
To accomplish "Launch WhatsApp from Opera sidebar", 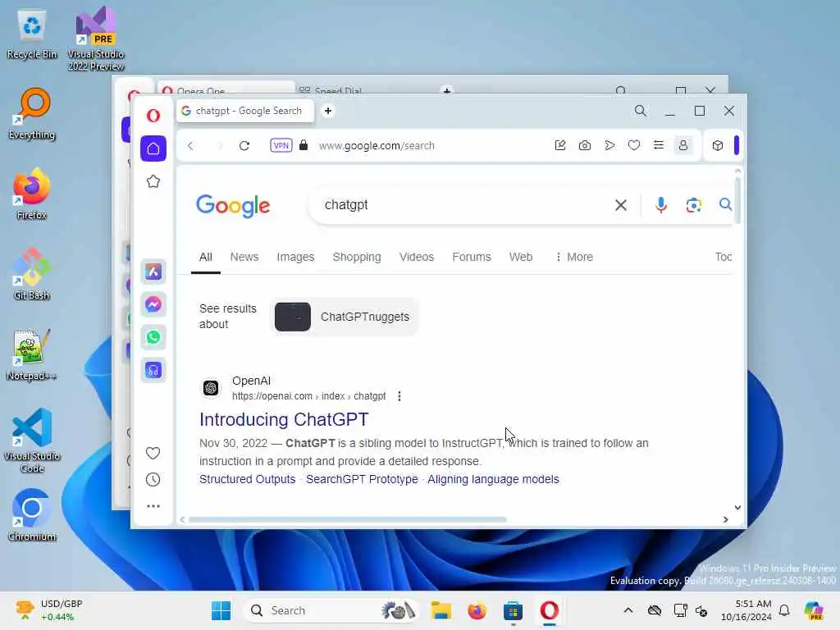I will coord(153,337).
